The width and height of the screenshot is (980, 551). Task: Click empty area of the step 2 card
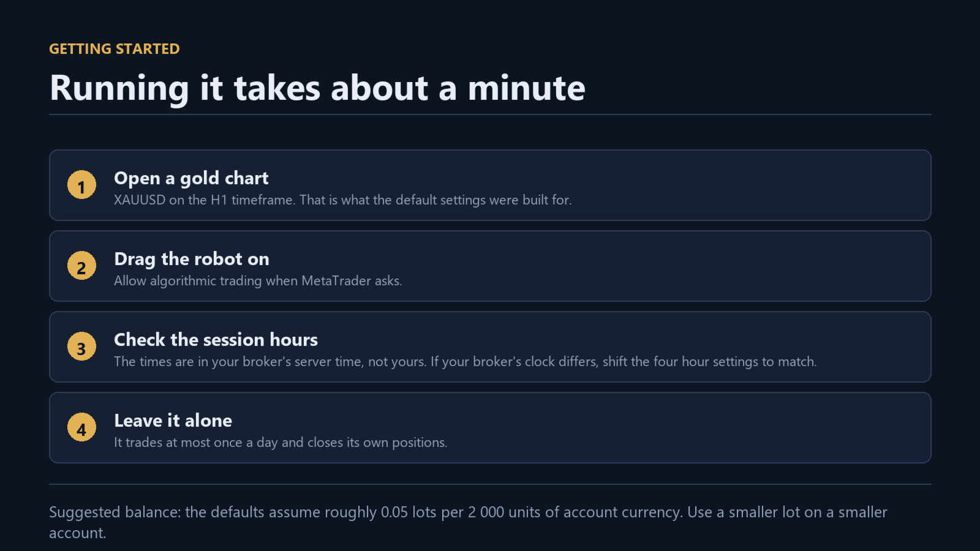tap(674, 266)
